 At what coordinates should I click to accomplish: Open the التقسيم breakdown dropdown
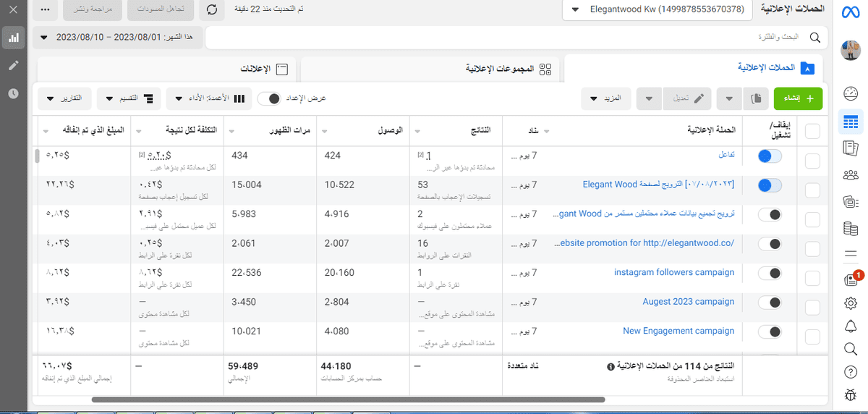coord(129,98)
